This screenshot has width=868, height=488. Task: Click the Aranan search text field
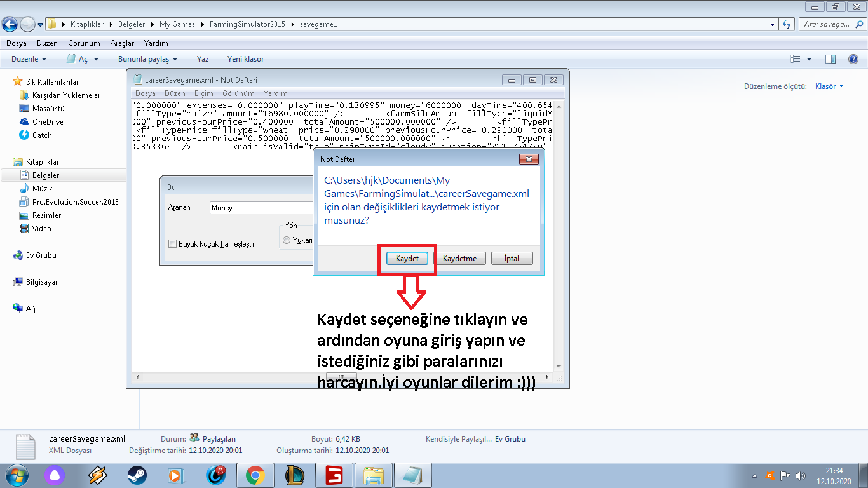[261, 208]
